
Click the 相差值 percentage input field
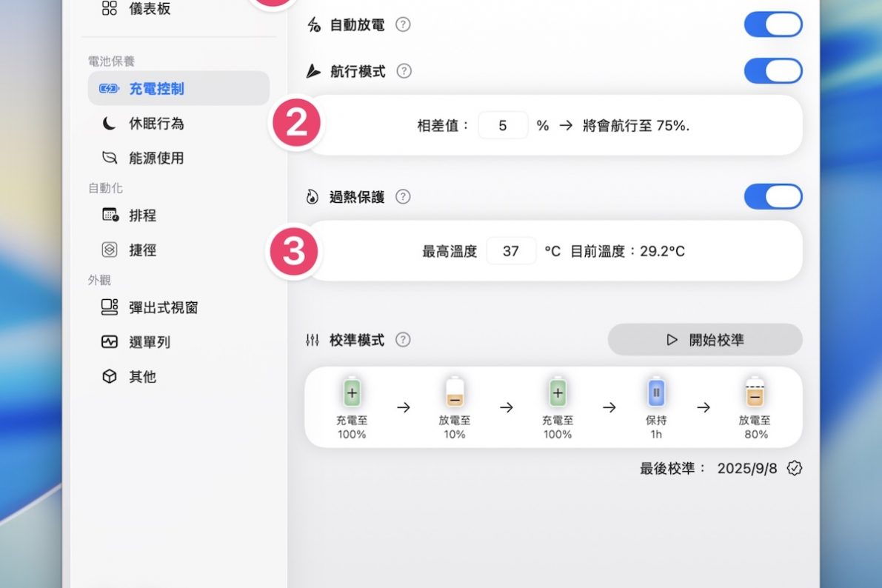coord(503,126)
